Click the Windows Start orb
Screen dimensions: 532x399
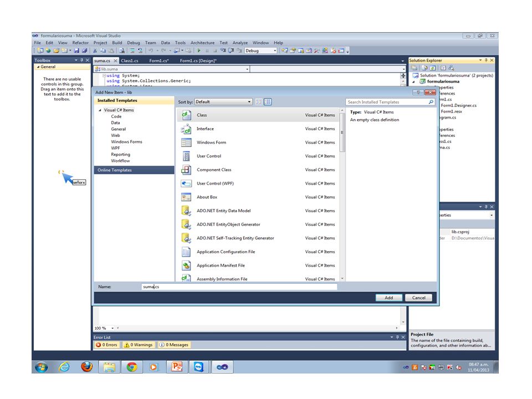[42, 367]
